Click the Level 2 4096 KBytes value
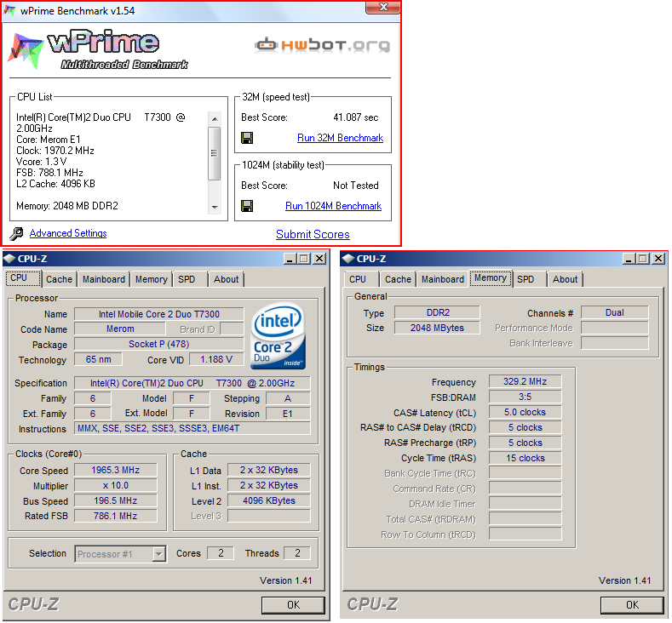The width and height of the screenshot is (672, 623). click(x=268, y=501)
